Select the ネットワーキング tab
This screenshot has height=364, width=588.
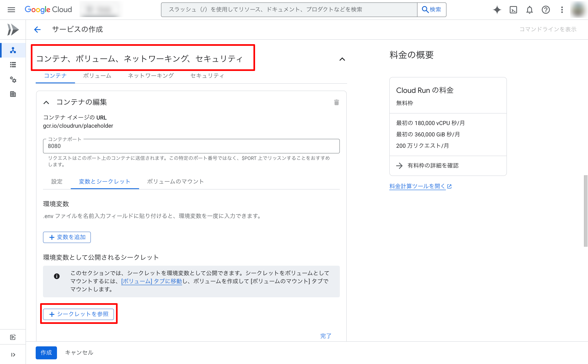coord(151,76)
